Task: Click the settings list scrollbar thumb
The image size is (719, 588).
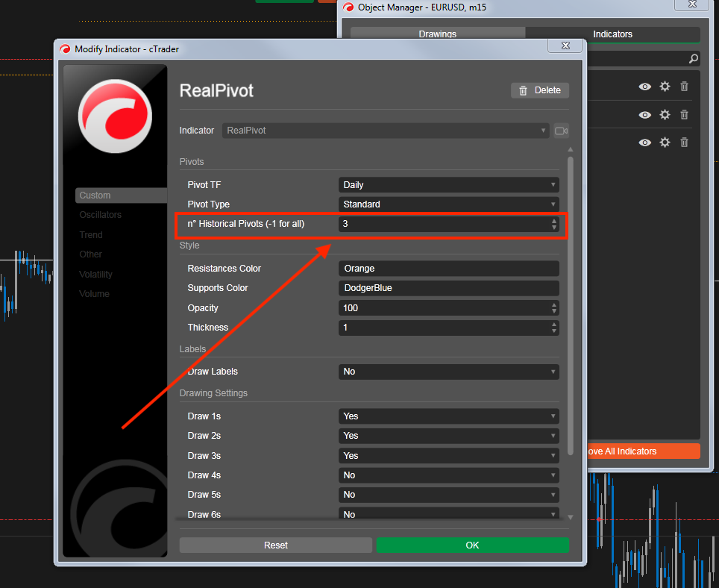Action: (571, 306)
